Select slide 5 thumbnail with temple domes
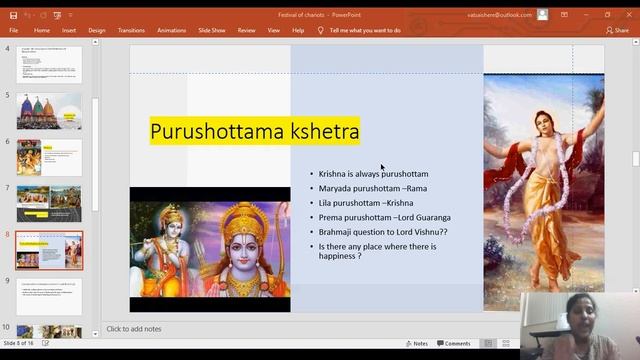Screen dimensions: 640x360 [x=49, y=111]
